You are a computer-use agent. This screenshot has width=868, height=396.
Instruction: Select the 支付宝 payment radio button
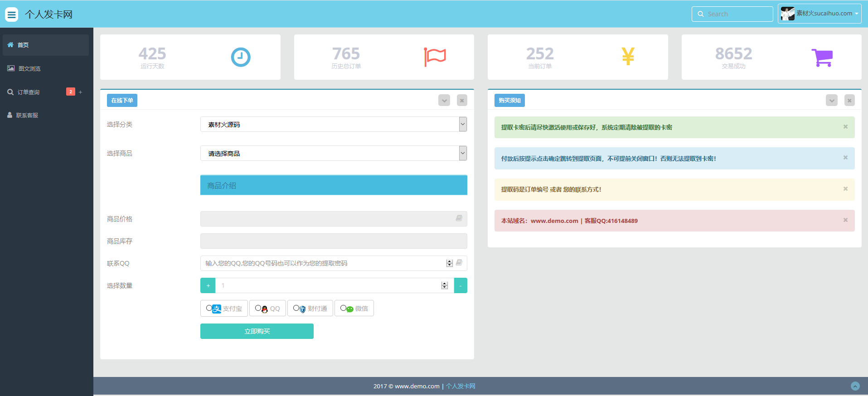click(209, 308)
